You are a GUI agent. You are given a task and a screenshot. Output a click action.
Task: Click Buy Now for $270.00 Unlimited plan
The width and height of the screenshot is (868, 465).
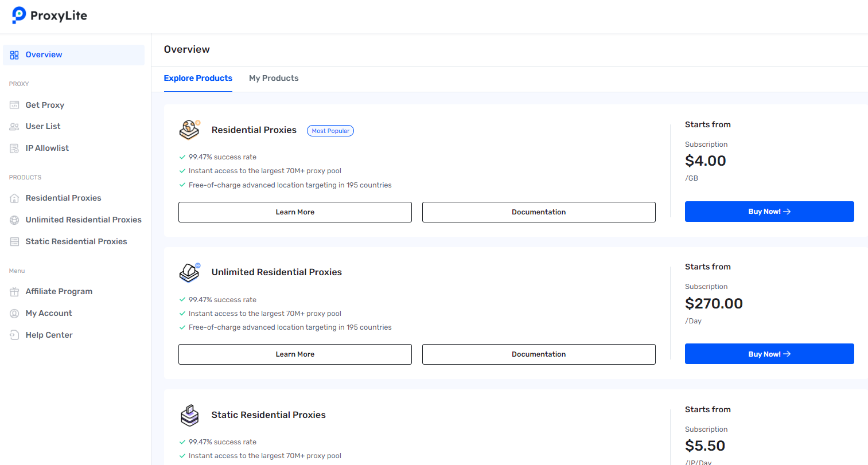[769, 354]
